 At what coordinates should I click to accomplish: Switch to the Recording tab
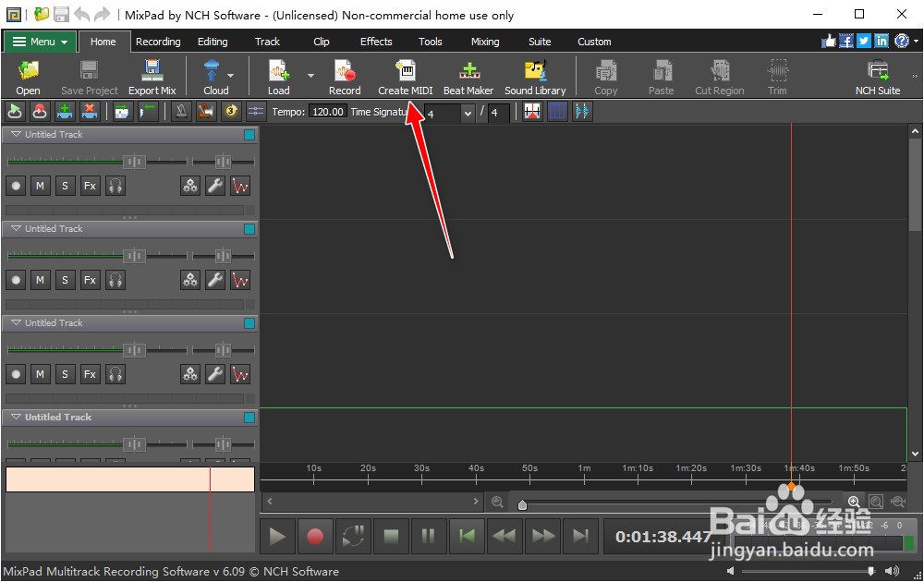point(158,42)
